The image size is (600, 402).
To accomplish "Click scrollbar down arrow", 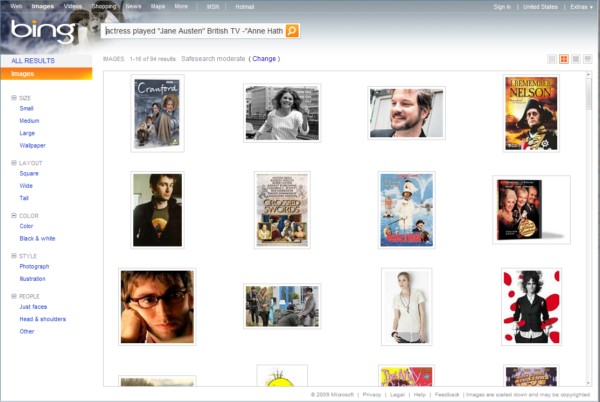I will [x=589, y=383].
